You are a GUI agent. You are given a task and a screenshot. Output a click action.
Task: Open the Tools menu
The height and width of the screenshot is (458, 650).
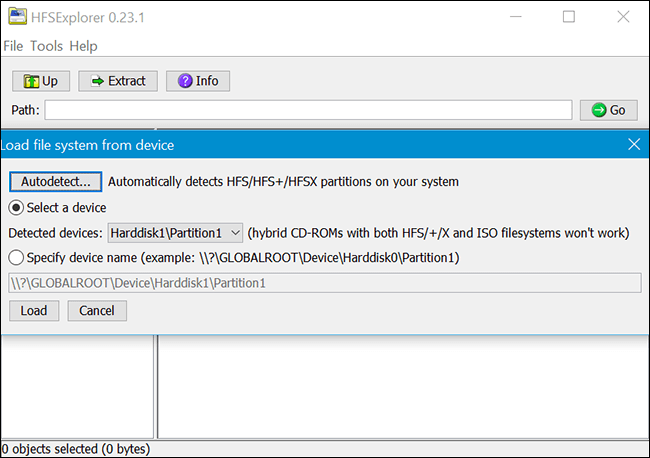(46, 46)
